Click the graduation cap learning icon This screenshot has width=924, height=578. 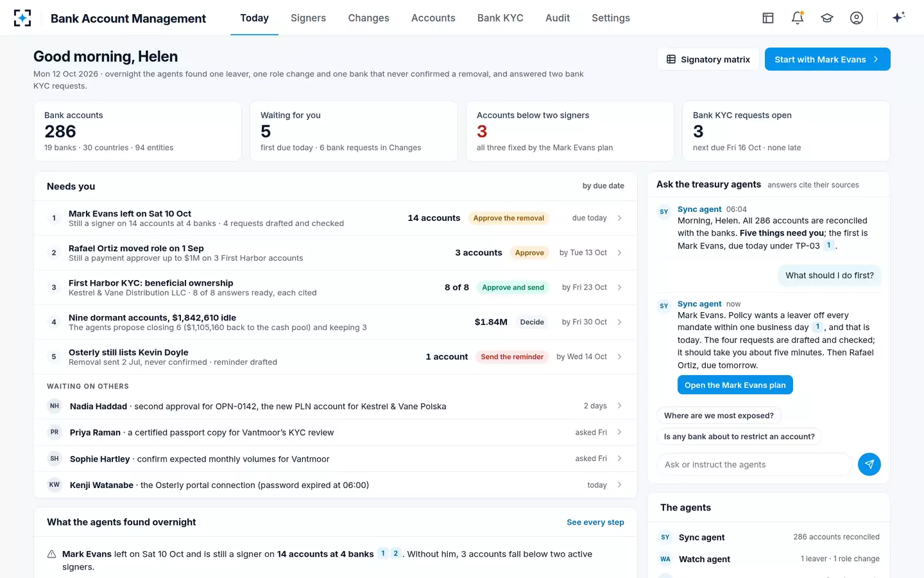[827, 18]
